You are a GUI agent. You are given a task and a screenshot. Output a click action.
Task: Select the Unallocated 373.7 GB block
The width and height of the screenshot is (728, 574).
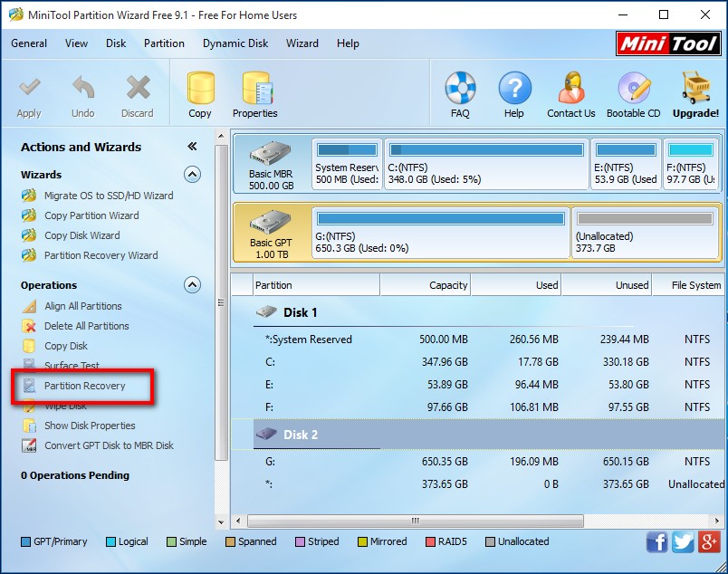(646, 234)
